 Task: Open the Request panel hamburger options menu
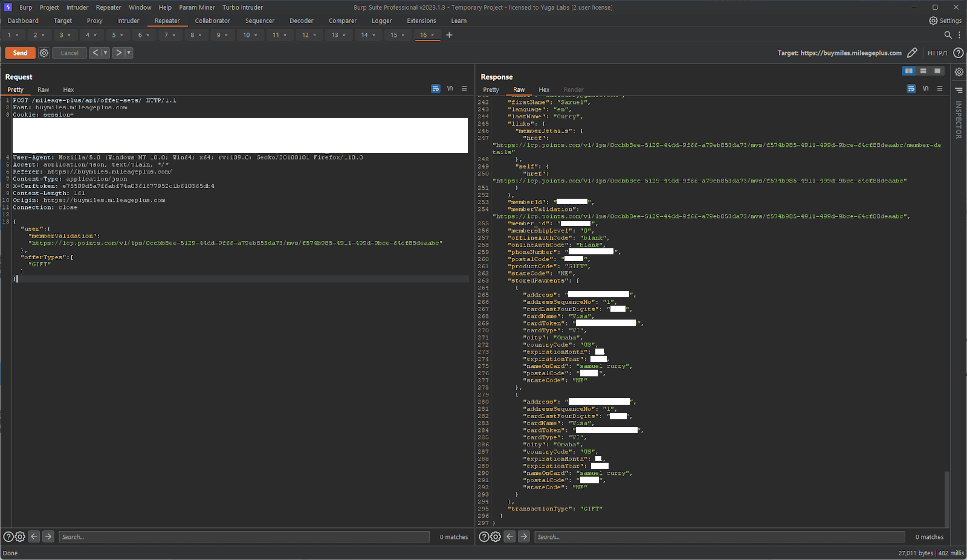click(464, 89)
